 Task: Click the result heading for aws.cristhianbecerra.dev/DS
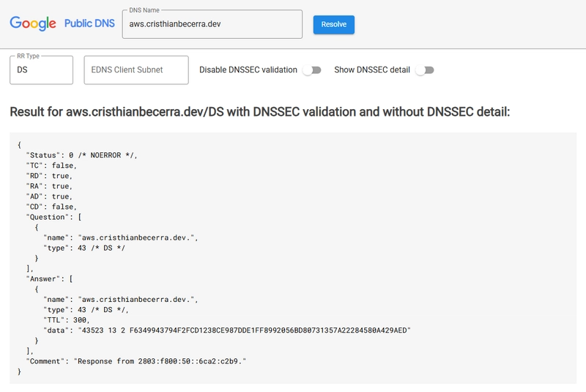(x=259, y=112)
